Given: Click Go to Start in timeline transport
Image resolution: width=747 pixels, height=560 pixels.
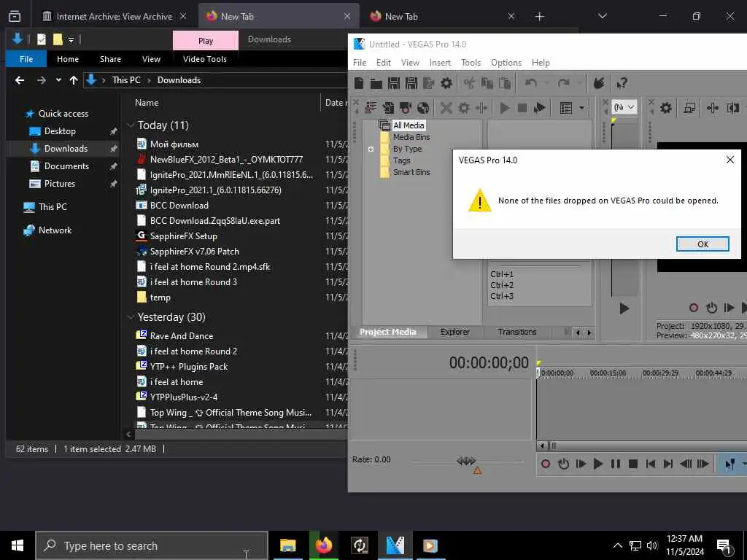Looking at the screenshot, I should click(x=651, y=464).
